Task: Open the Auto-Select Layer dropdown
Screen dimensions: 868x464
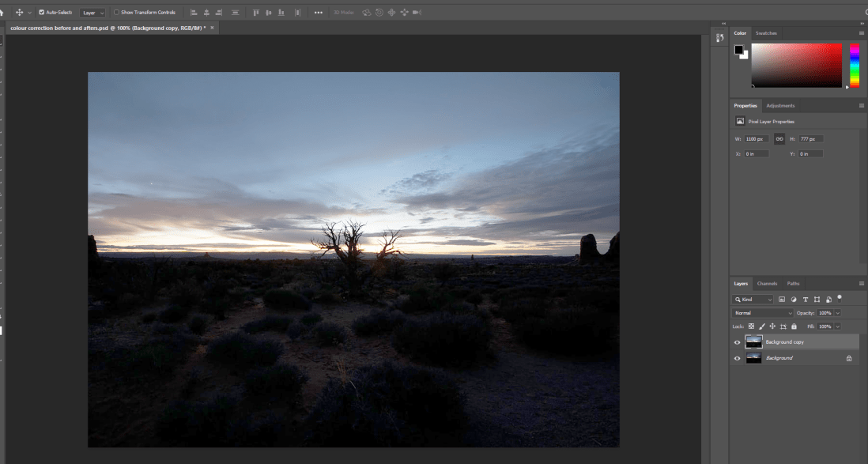Action: point(92,13)
